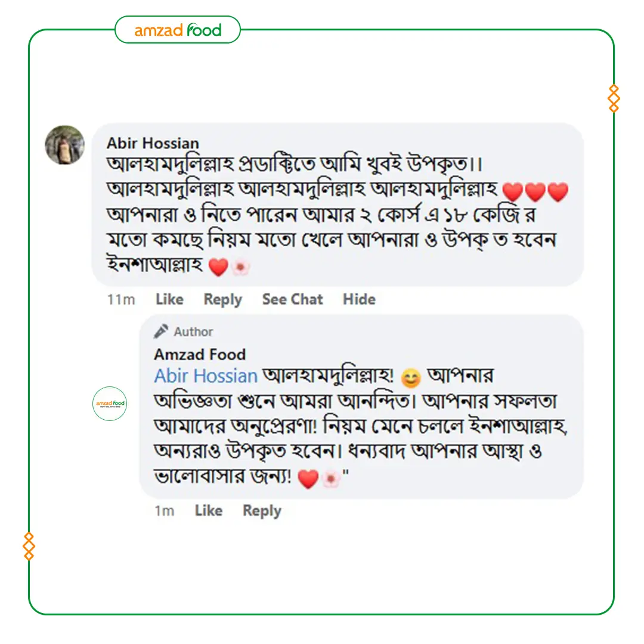Click the three red hearts in comment
This screenshot has width=644, height=644.
[x=535, y=191]
